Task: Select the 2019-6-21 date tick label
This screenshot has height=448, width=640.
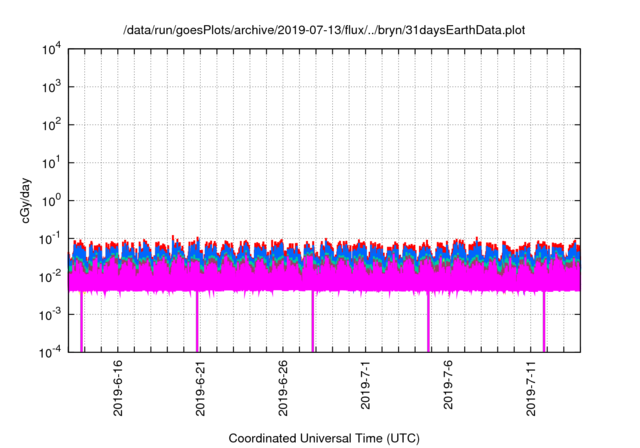Action: point(200,382)
